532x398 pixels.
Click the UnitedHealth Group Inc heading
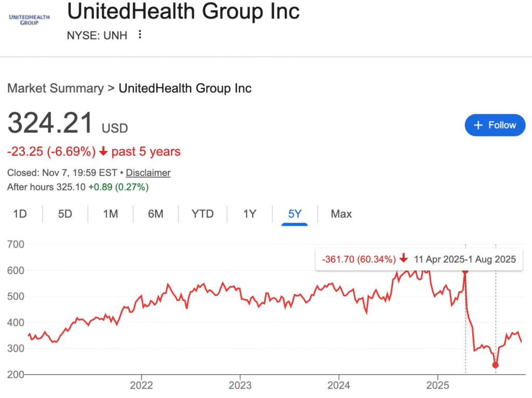[183, 11]
